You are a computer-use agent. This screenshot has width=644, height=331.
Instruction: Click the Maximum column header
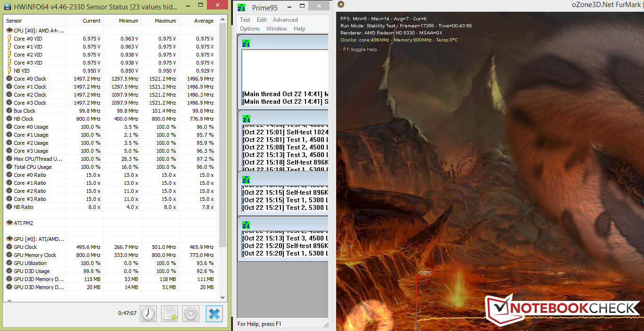point(160,21)
